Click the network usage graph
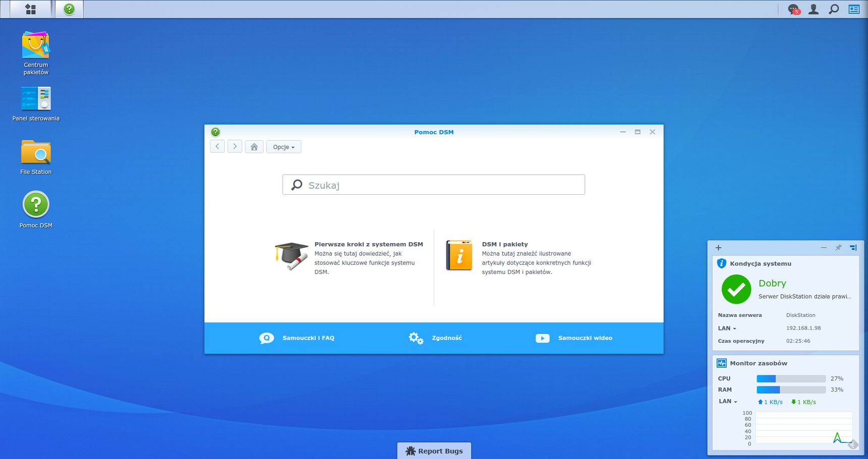Viewport: 868px width, 459px height. [x=804, y=428]
